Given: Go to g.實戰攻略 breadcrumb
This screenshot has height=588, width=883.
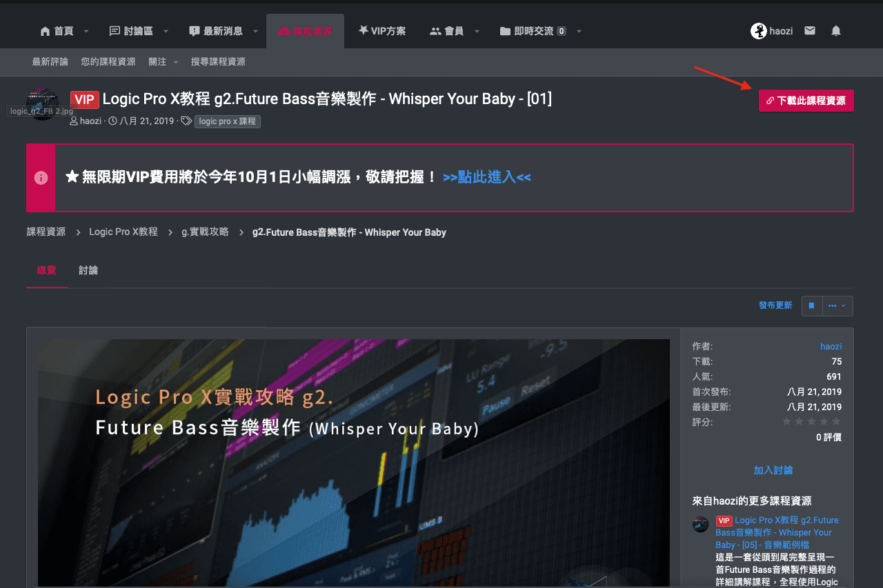Looking at the screenshot, I should (205, 232).
